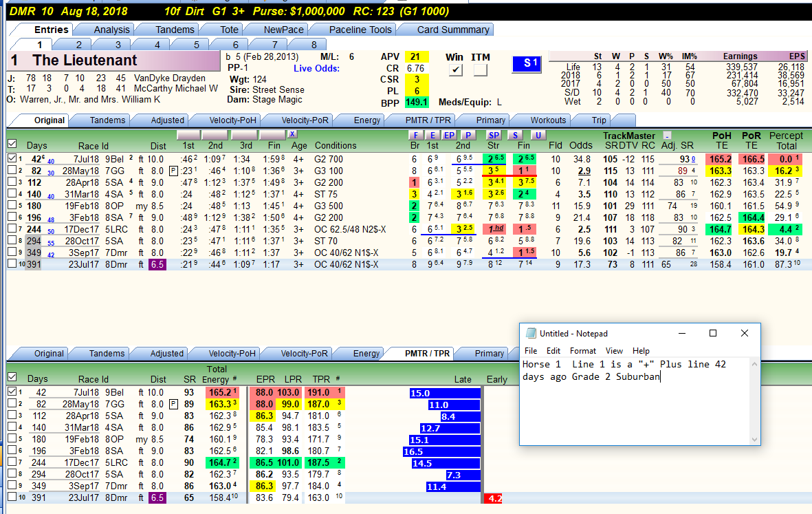Click the Live Odds label
This screenshot has height=514, width=812.
(x=316, y=68)
